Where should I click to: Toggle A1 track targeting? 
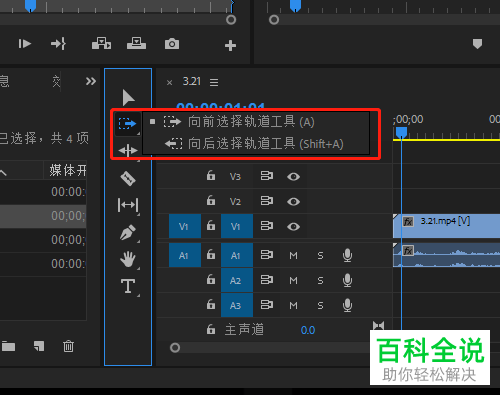pos(237,255)
